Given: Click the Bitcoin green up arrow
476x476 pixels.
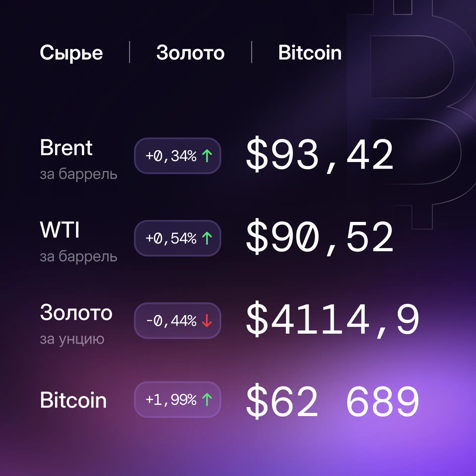Looking at the screenshot, I should [x=207, y=400].
